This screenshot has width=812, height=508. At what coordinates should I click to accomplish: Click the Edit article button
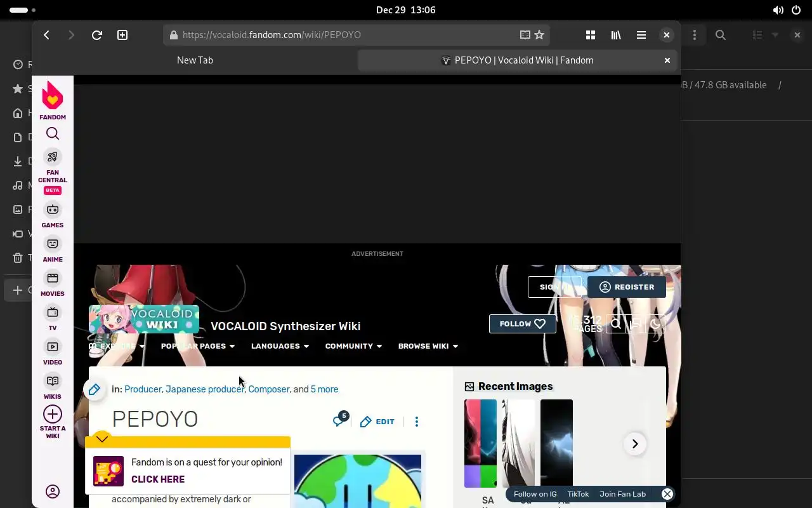377,422
